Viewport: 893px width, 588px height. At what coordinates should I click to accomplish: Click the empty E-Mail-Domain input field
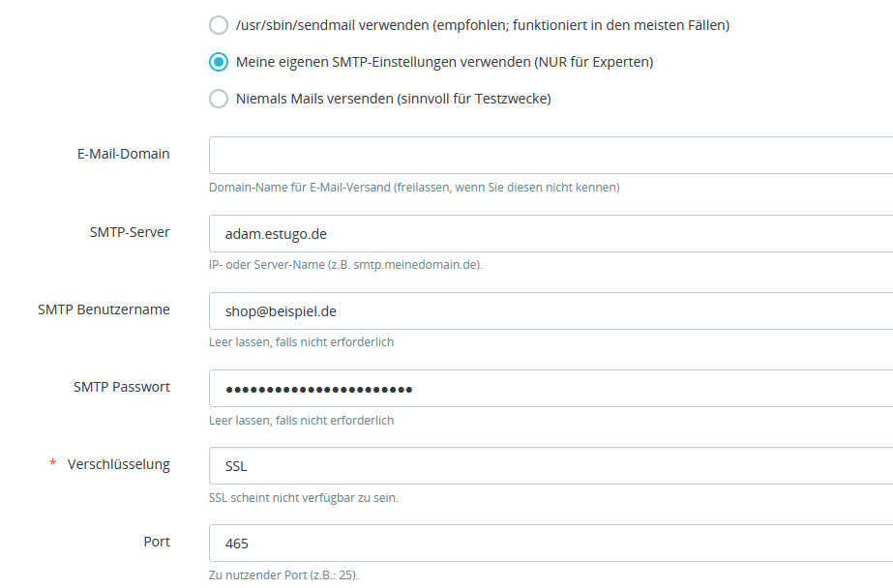click(550, 155)
